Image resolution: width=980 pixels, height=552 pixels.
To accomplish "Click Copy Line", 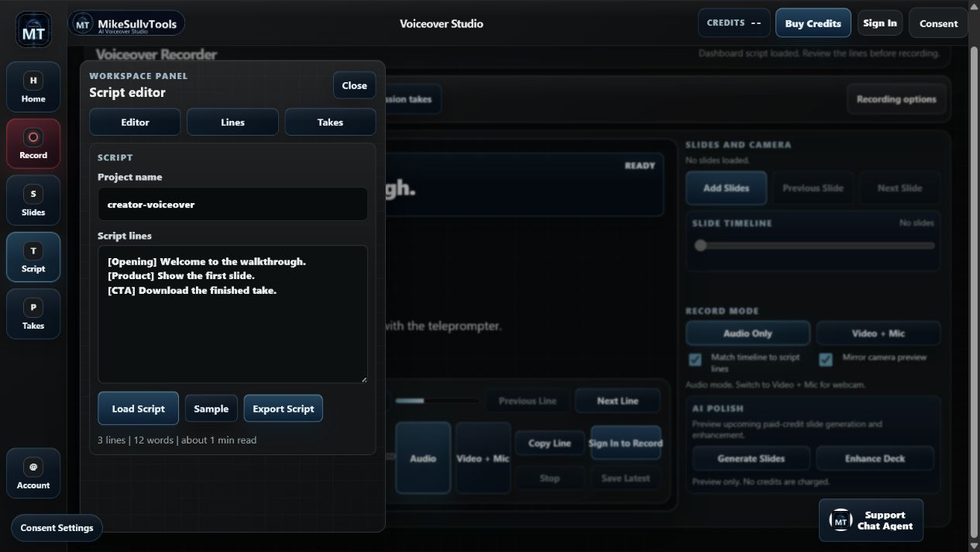I will [x=549, y=443].
